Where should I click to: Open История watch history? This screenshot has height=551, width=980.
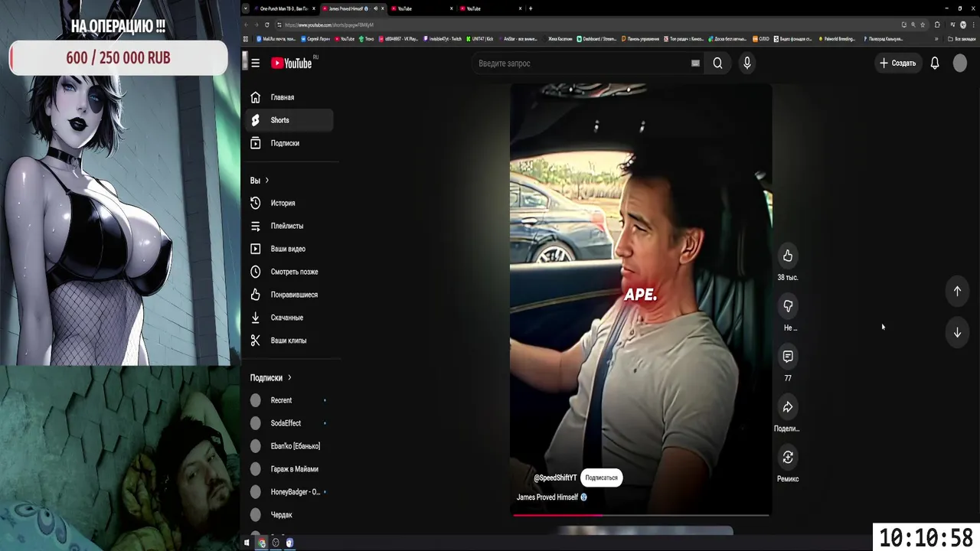[289, 203]
